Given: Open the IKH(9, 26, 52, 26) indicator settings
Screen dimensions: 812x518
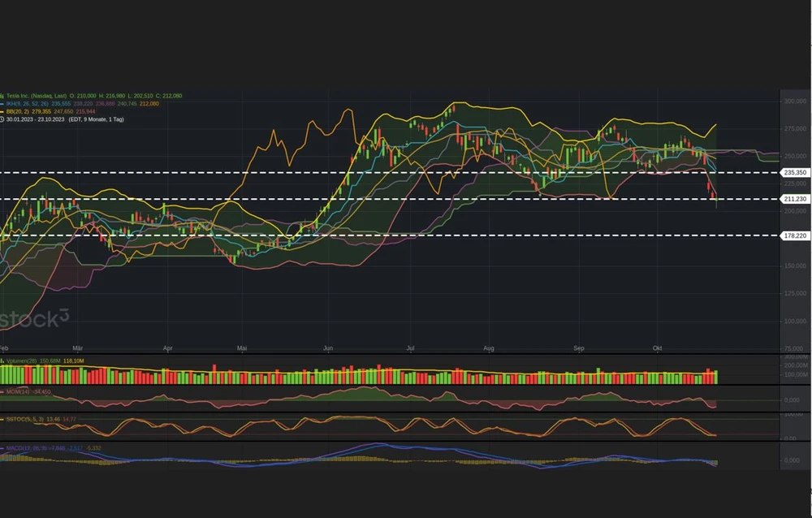Looking at the screenshot, I should pyautogui.click(x=27, y=104).
